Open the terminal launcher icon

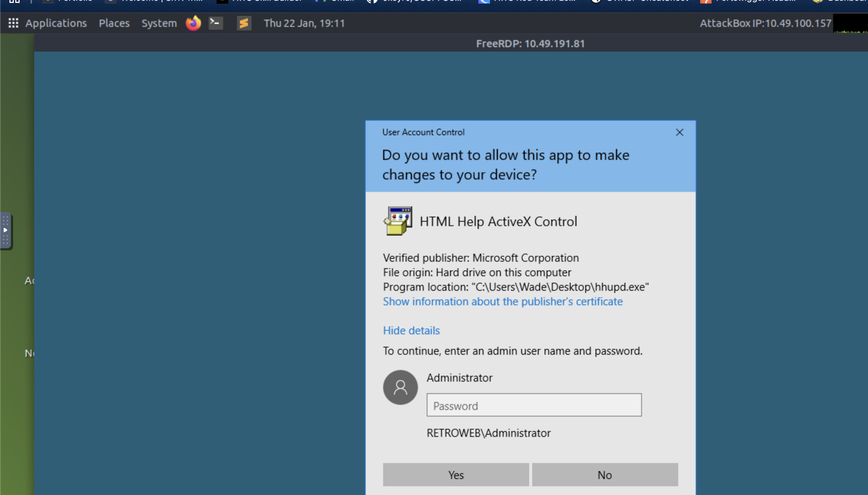(x=216, y=23)
